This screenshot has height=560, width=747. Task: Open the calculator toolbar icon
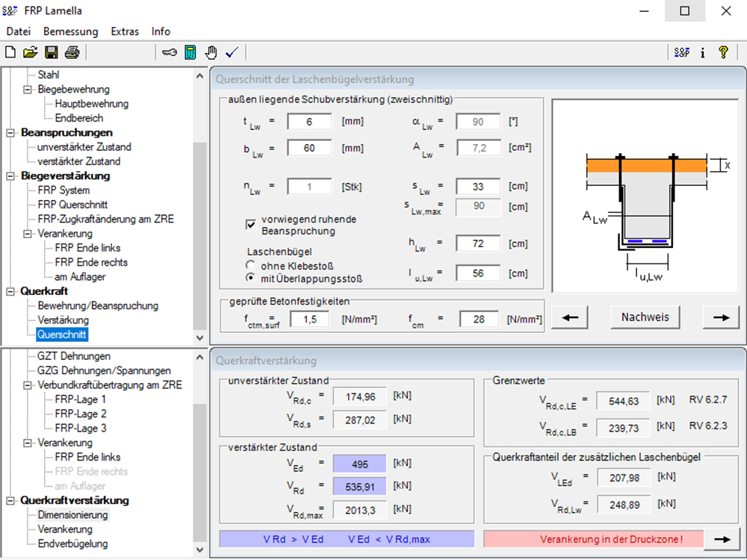pos(190,52)
